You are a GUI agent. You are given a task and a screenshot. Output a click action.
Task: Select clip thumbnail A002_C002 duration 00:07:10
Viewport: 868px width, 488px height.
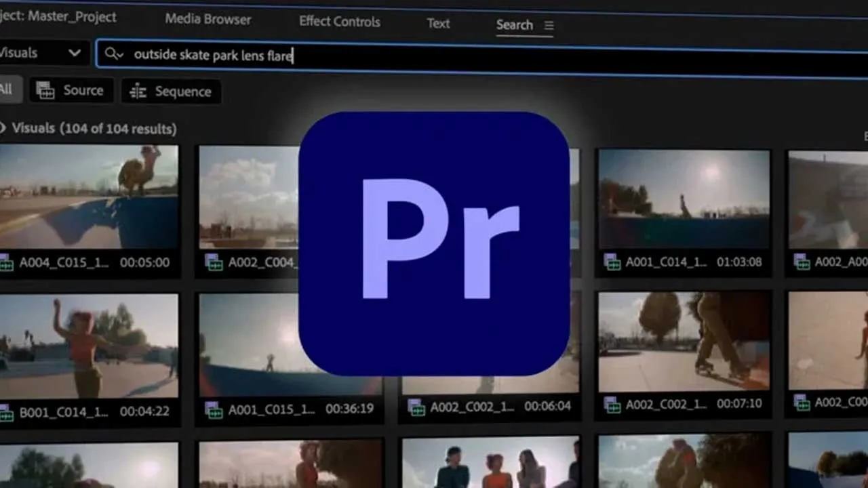click(684, 341)
